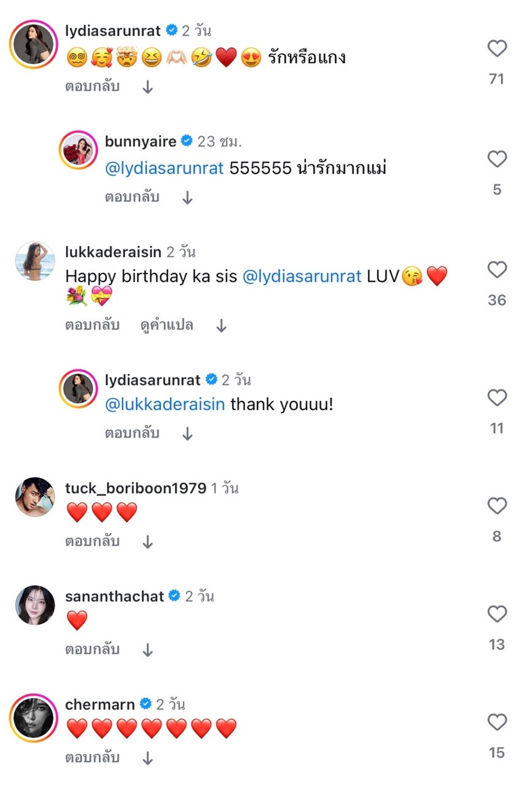Tap ดูคำแปล to translate lukkaderaisin's comment
The width and height of the screenshot is (532, 785).
click(167, 325)
